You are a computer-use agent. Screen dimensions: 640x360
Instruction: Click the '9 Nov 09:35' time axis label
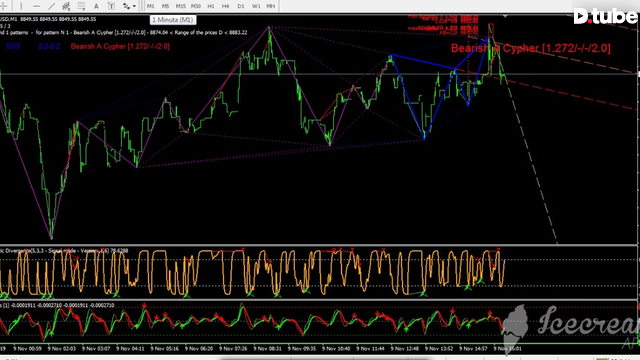302,349
